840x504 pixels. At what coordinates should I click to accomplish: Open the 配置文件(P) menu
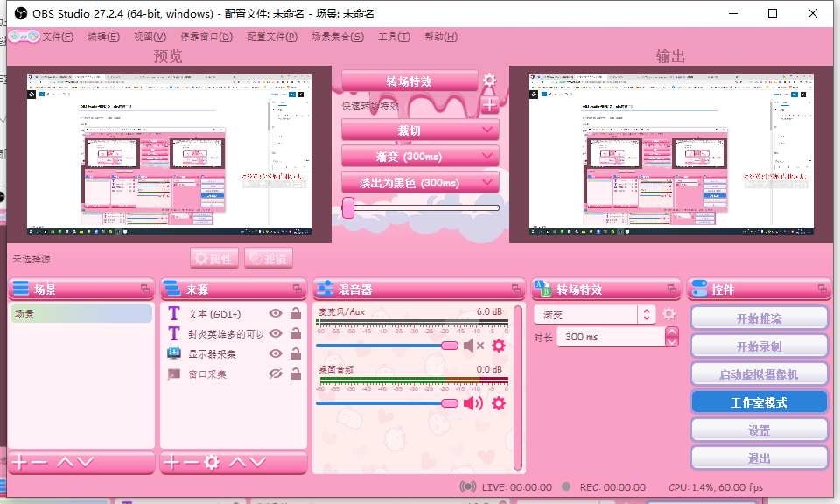(x=272, y=37)
